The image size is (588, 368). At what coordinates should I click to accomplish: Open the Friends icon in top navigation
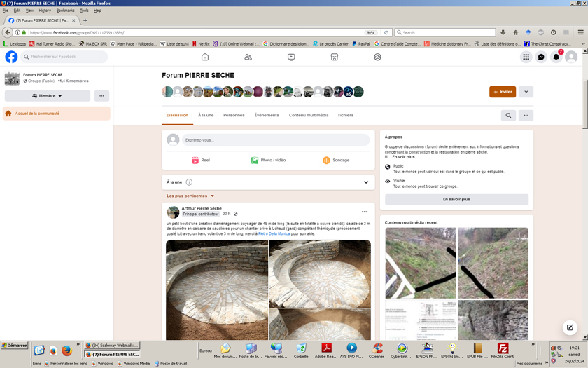pyautogui.click(x=248, y=57)
